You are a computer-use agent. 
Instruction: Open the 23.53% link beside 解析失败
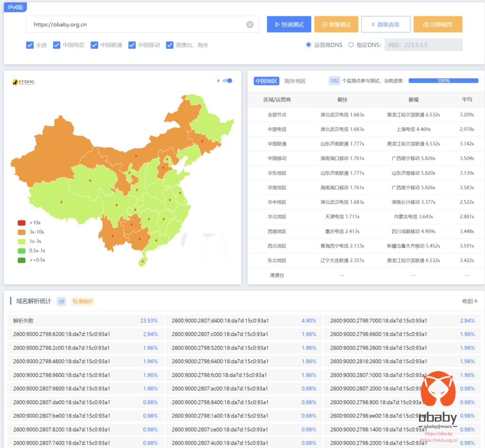[148, 320]
